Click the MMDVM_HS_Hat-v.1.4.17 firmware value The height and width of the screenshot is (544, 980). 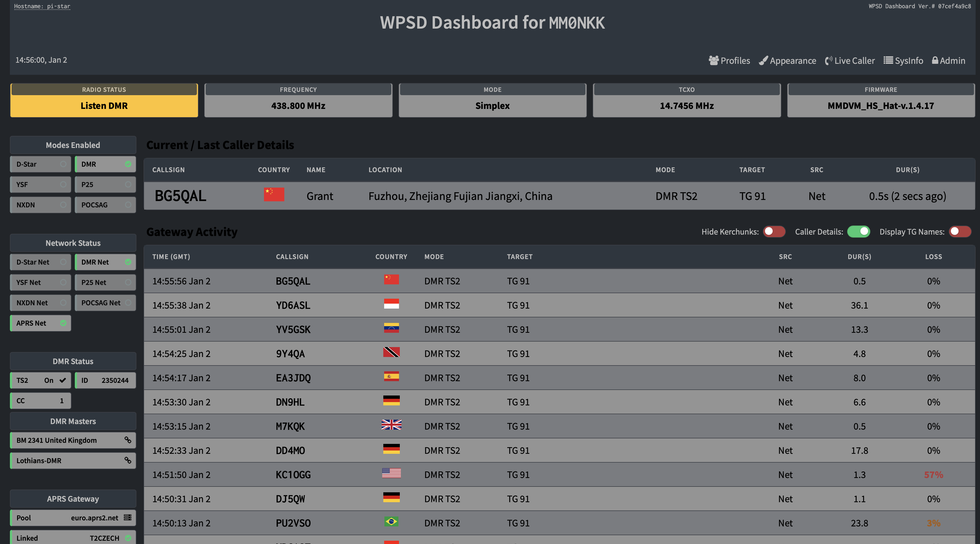[881, 106]
